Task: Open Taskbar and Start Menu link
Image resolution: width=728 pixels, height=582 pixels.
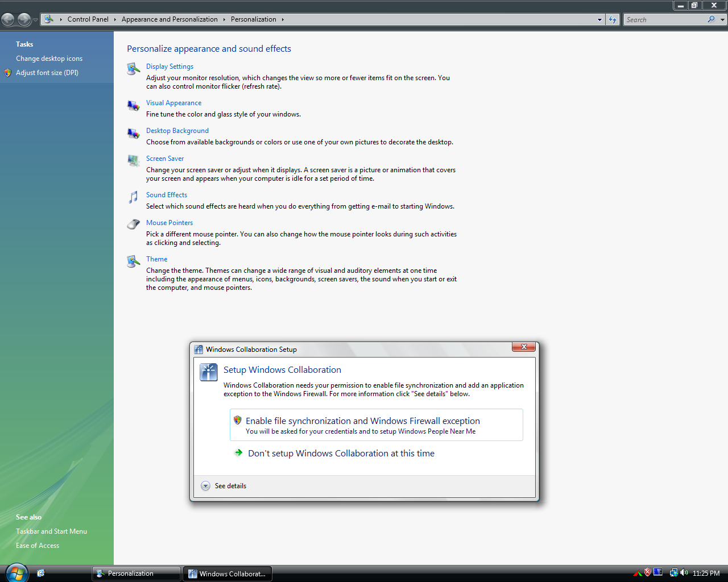Action: tap(51, 531)
